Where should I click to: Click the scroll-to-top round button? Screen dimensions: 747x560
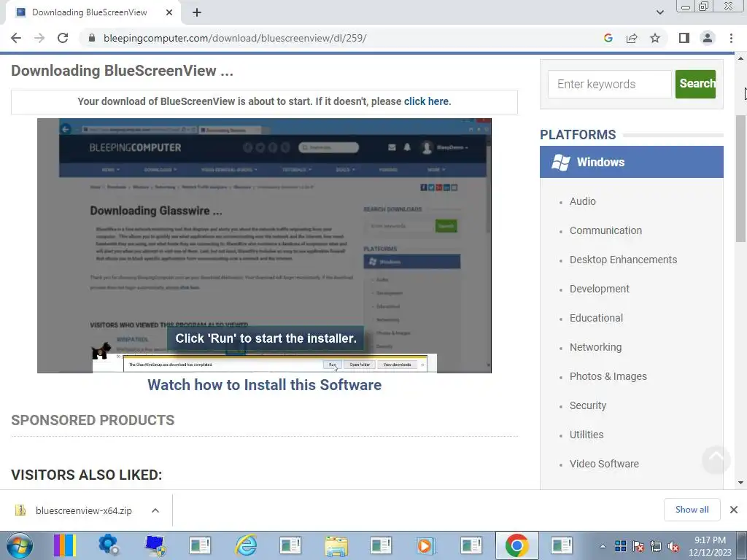coord(716,459)
